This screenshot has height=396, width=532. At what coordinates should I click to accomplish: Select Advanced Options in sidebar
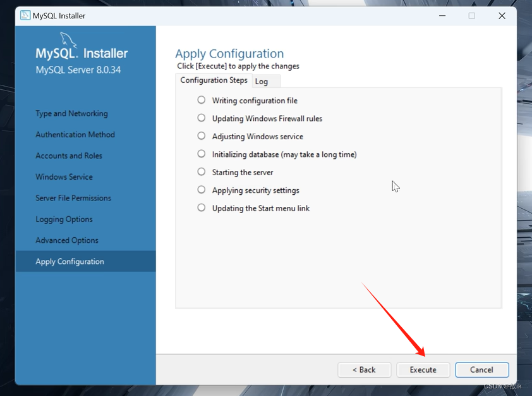[67, 240]
